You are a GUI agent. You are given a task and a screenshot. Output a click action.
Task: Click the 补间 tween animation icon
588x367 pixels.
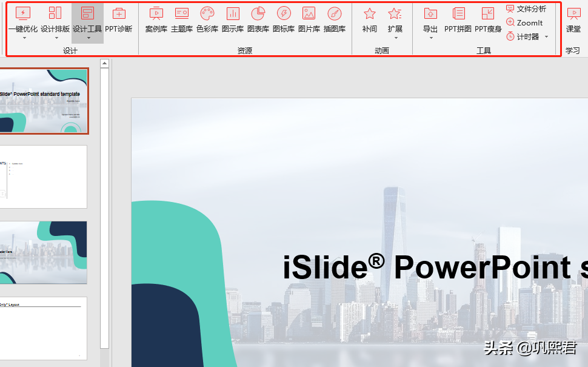point(370,14)
